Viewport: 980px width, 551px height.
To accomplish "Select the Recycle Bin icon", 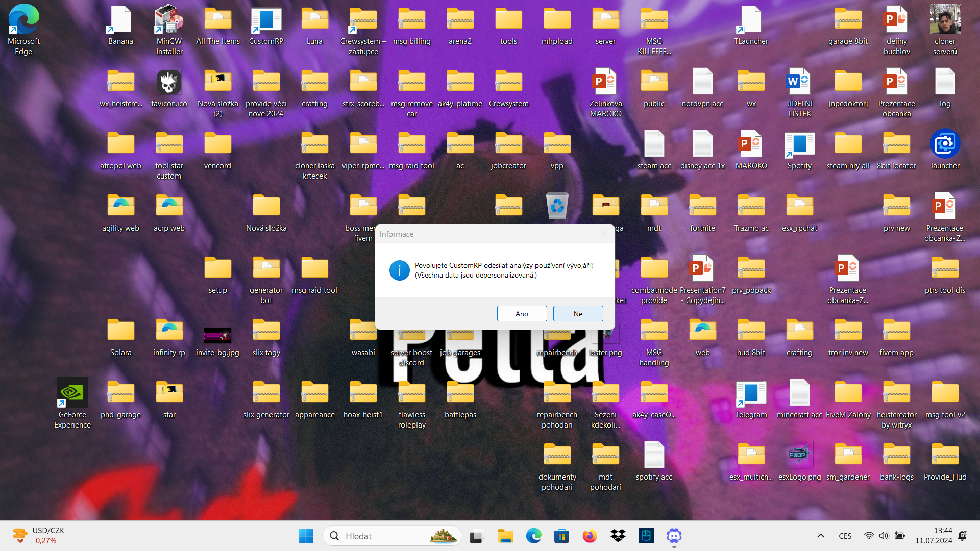I will [557, 206].
